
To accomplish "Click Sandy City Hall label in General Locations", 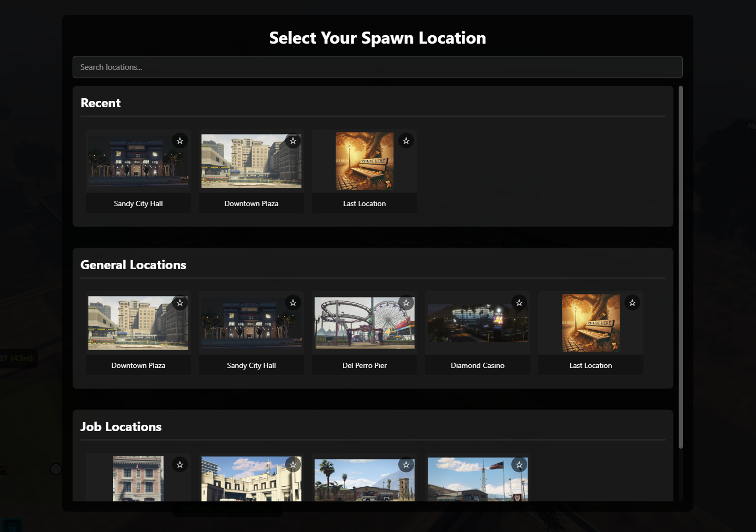I will click(251, 365).
